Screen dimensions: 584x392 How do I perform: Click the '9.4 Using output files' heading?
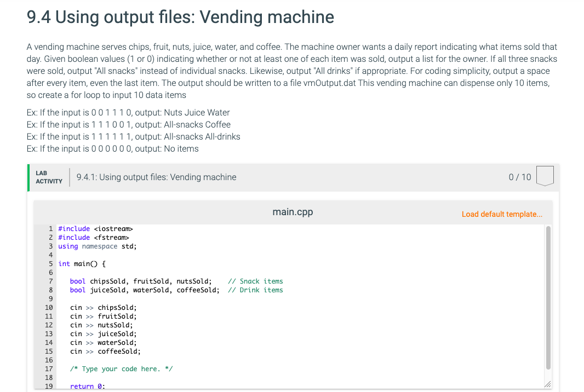pos(180,17)
